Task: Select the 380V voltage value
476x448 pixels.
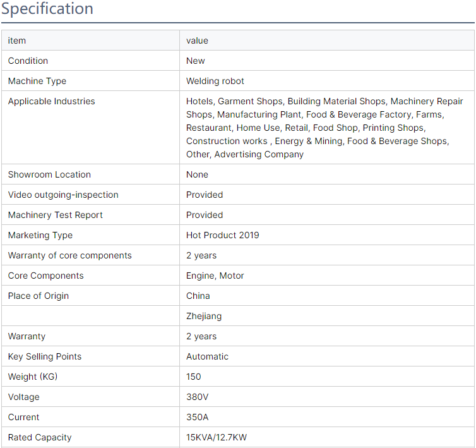Action: tap(197, 397)
